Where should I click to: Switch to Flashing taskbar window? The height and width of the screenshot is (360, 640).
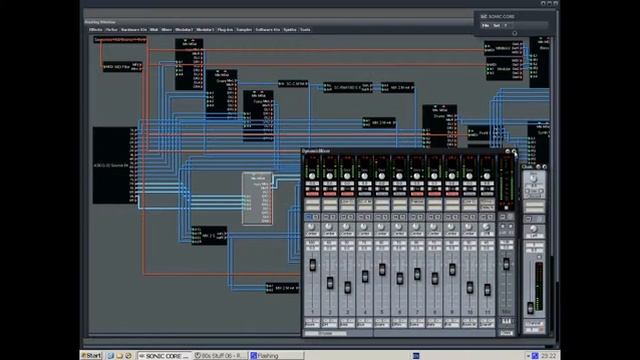tap(276, 356)
